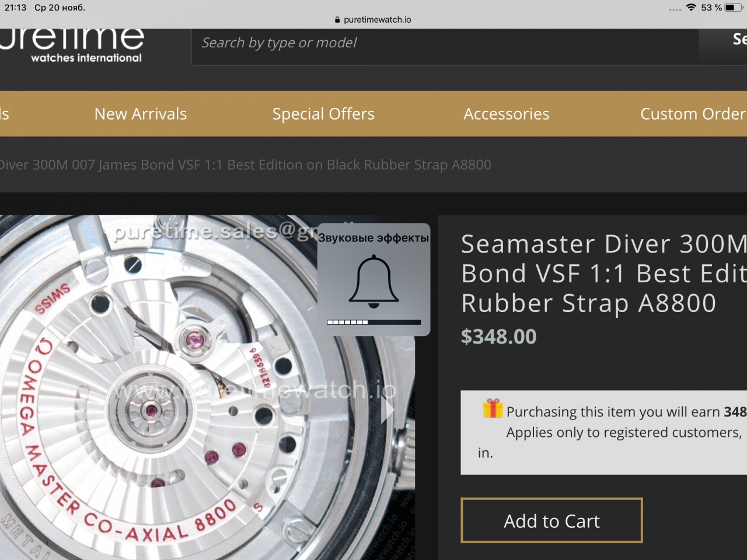This screenshot has width=747, height=560.
Task: Go to the Accessories menu
Action: pos(507,114)
